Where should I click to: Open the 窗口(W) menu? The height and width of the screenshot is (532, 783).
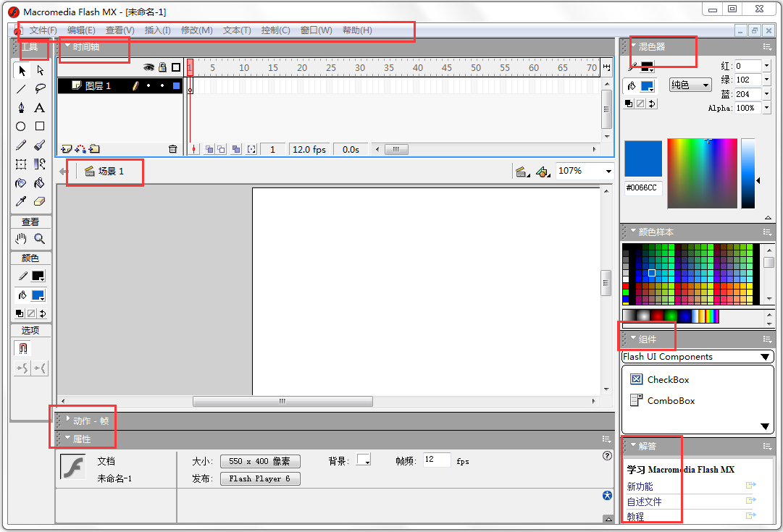tap(316, 30)
